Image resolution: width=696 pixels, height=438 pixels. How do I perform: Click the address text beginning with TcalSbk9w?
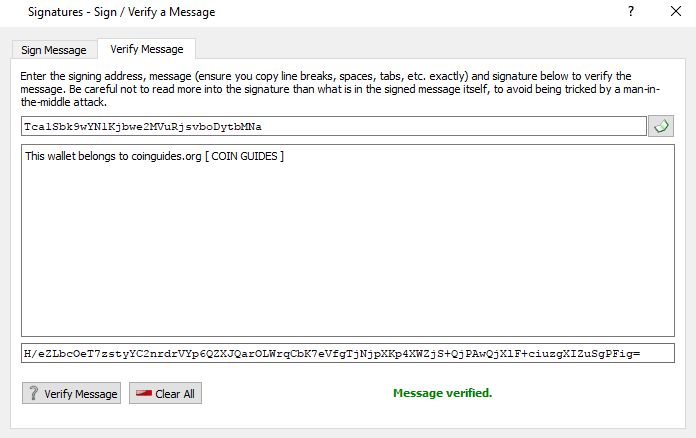pyautogui.click(x=142, y=127)
